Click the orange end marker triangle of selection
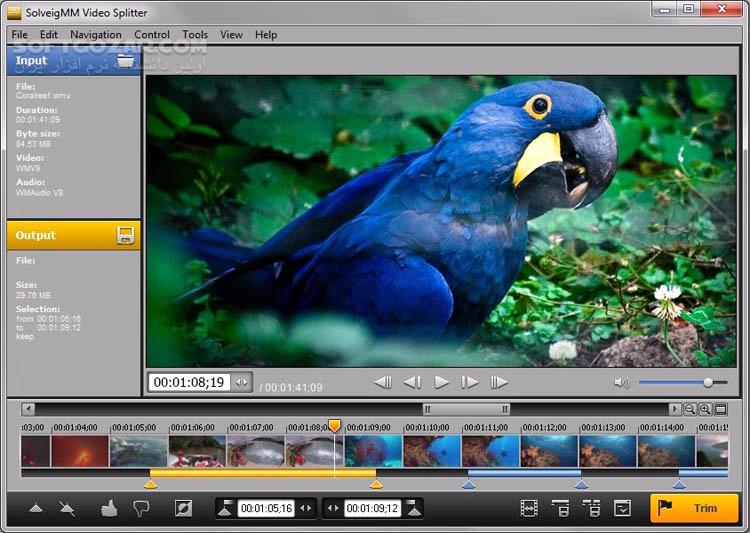This screenshot has height=533, width=750. click(x=376, y=485)
